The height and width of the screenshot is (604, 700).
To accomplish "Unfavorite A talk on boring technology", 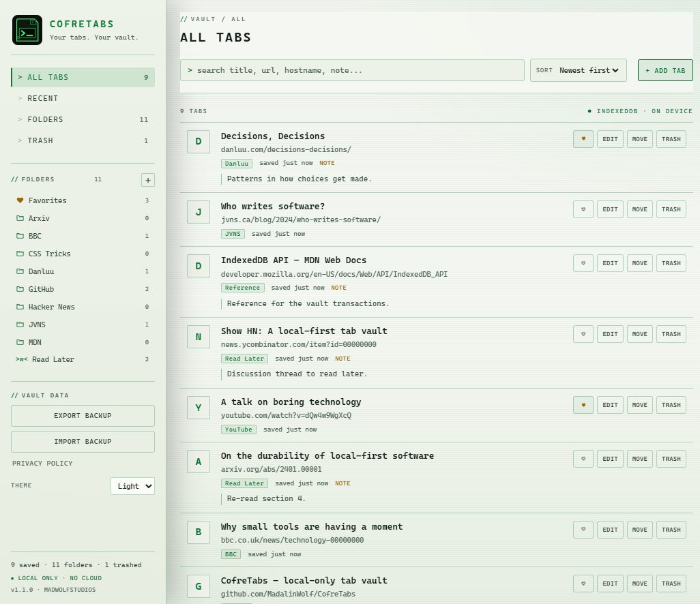I will 583,405.
